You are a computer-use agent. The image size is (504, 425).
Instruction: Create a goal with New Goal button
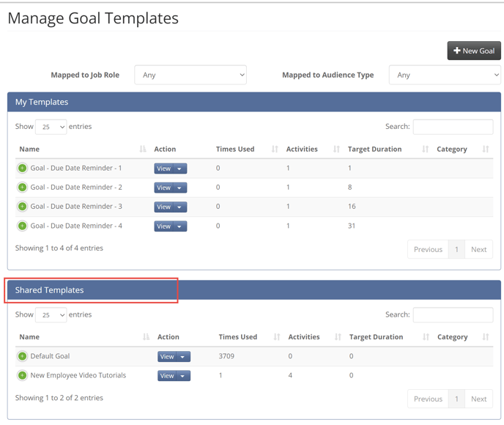pos(474,51)
